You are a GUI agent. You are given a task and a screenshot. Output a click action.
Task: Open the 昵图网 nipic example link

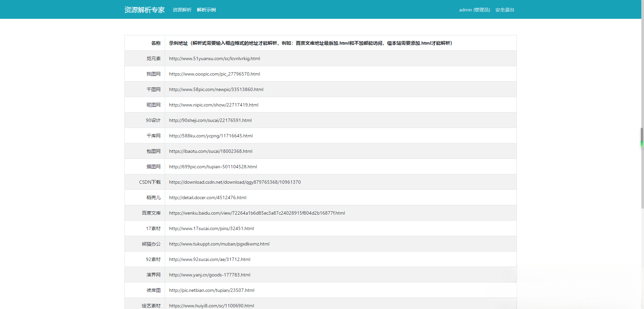214,105
